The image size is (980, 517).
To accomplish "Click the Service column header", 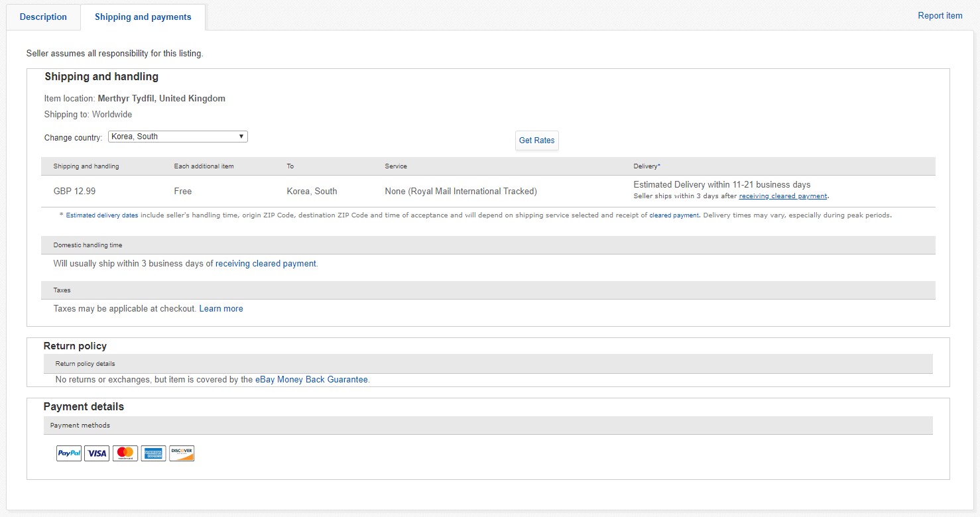I will (396, 166).
